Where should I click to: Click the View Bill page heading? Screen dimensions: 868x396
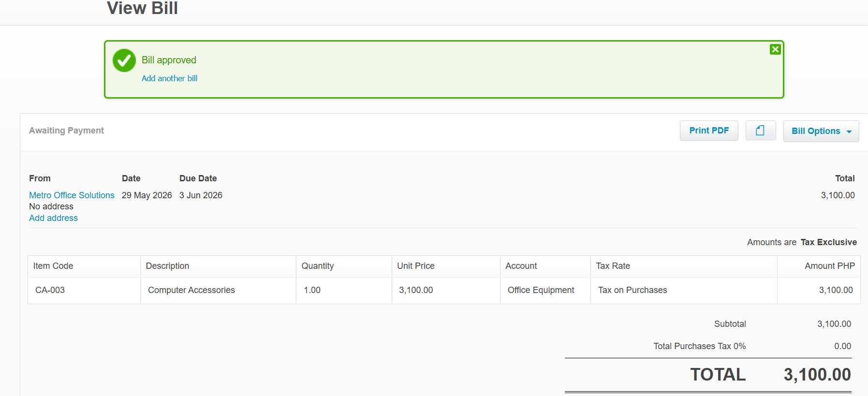(142, 8)
